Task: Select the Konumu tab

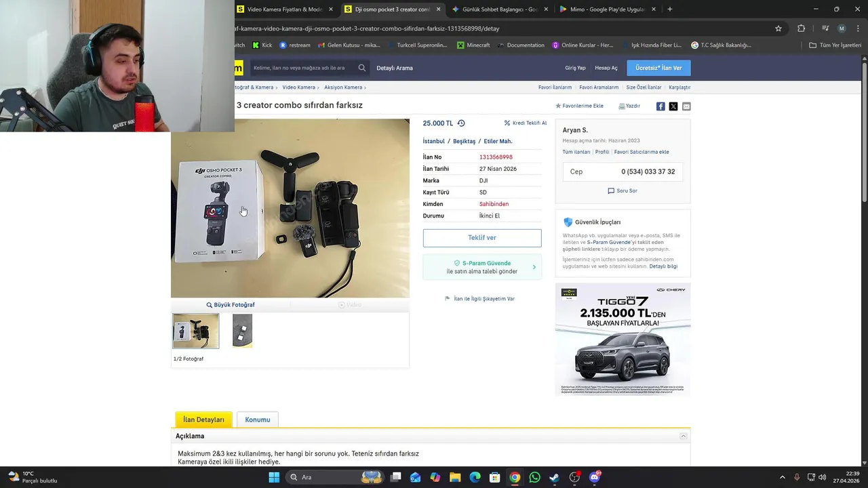Action: click(258, 420)
